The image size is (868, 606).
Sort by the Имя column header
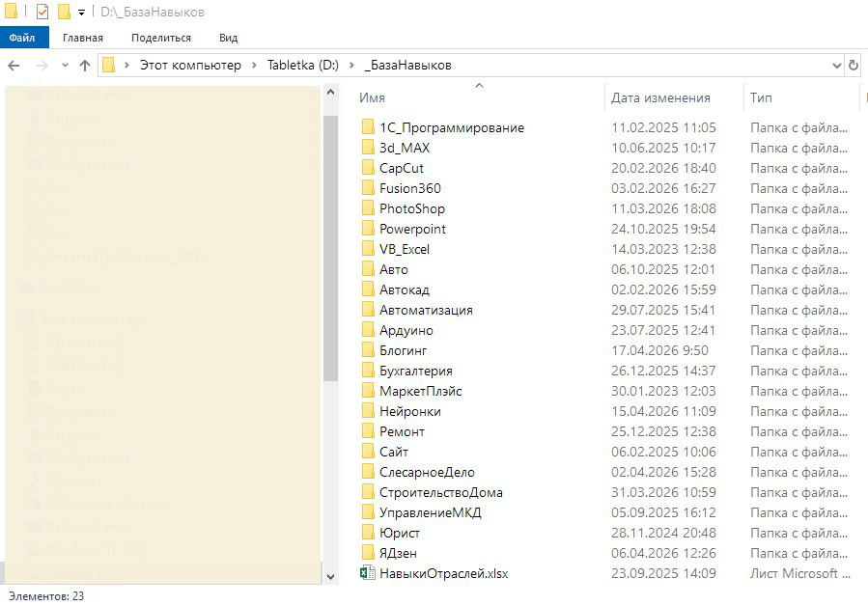[372, 98]
